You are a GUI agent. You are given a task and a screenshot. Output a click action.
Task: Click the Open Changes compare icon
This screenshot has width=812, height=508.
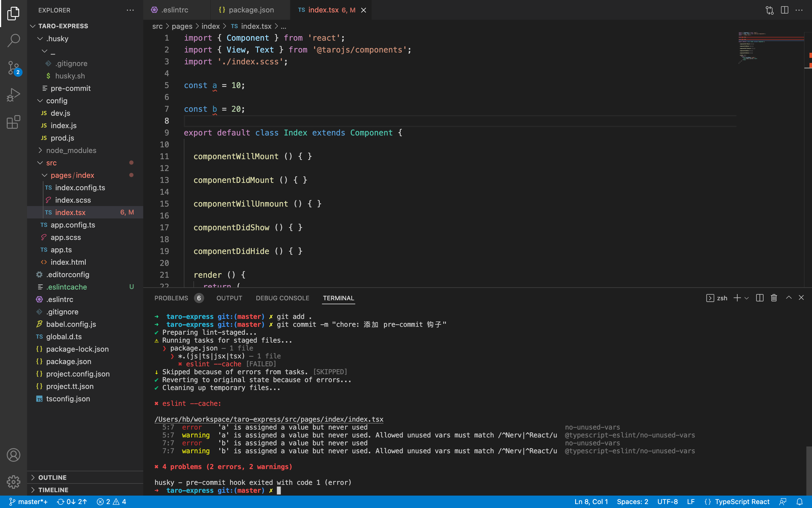coord(770,10)
